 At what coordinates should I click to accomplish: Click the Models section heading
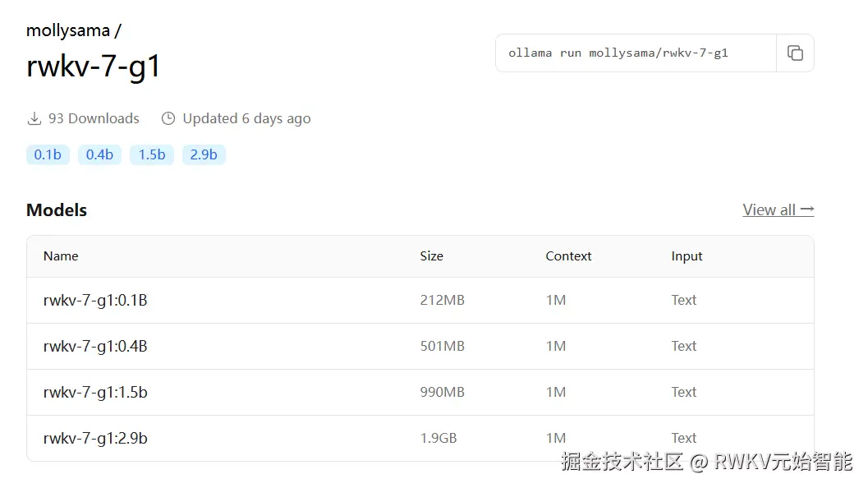tap(57, 210)
